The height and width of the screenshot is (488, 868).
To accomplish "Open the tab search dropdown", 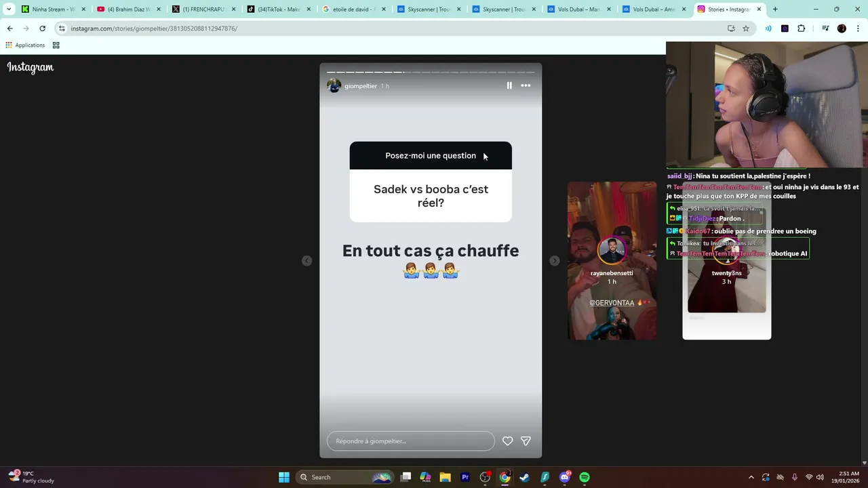I will [9, 9].
